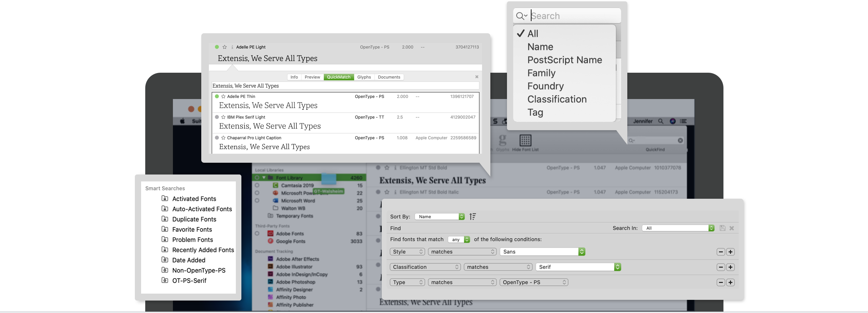Open the Search In dropdown
This screenshot has width=868, height=313.
[678, 228]
